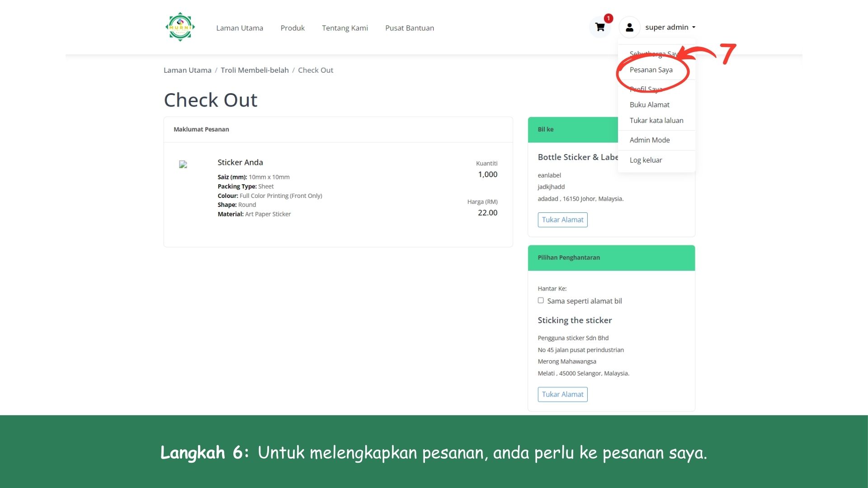Choose Tukar kata laluan option
This screenshot has height=488, width=868.
point(656,120)
